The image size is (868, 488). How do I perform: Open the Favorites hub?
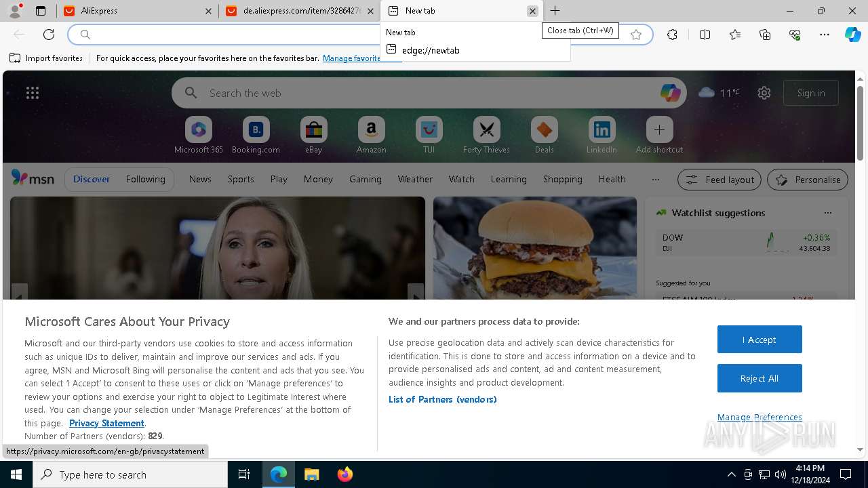735,35
